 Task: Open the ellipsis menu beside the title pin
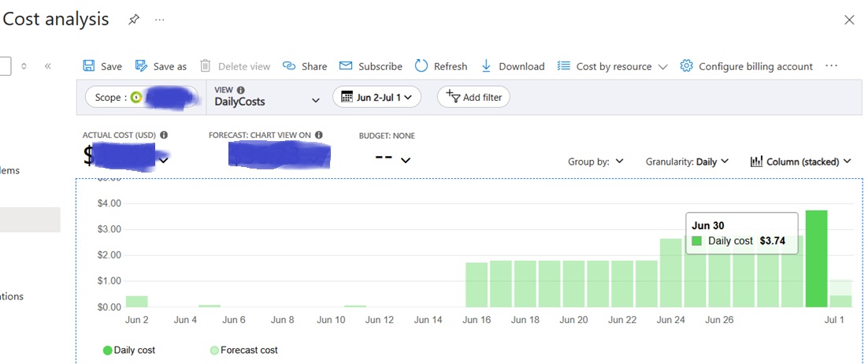point(159,20)
